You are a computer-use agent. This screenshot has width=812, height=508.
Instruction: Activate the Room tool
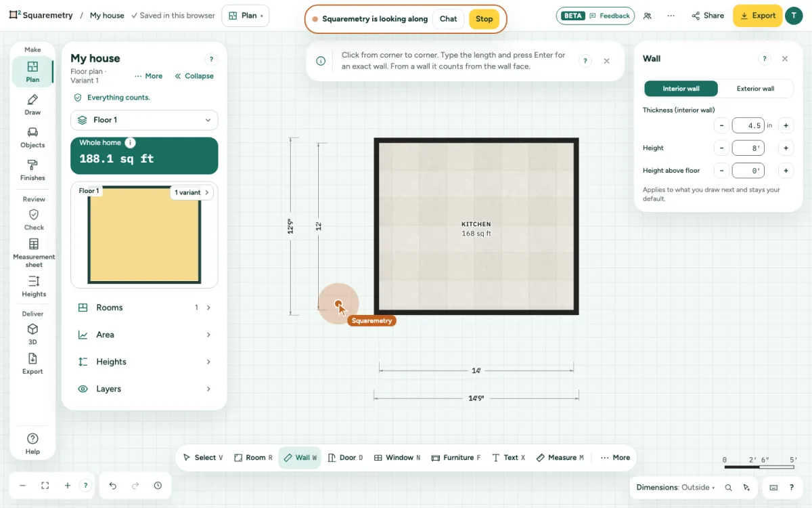coord(254,458)
